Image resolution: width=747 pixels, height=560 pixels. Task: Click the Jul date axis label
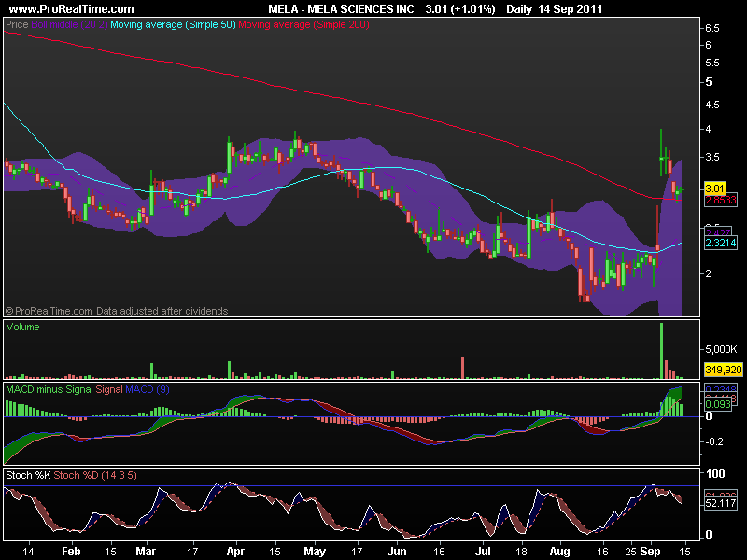tap(483, 552)
